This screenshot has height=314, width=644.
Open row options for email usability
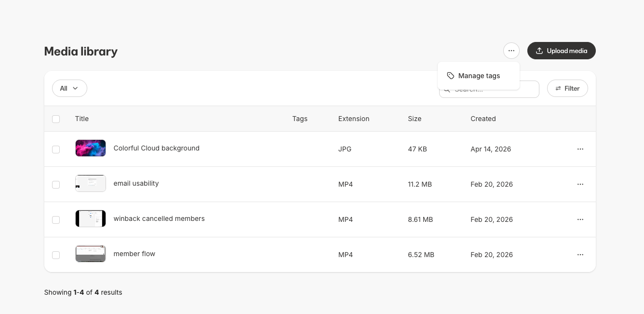(580, 184)
